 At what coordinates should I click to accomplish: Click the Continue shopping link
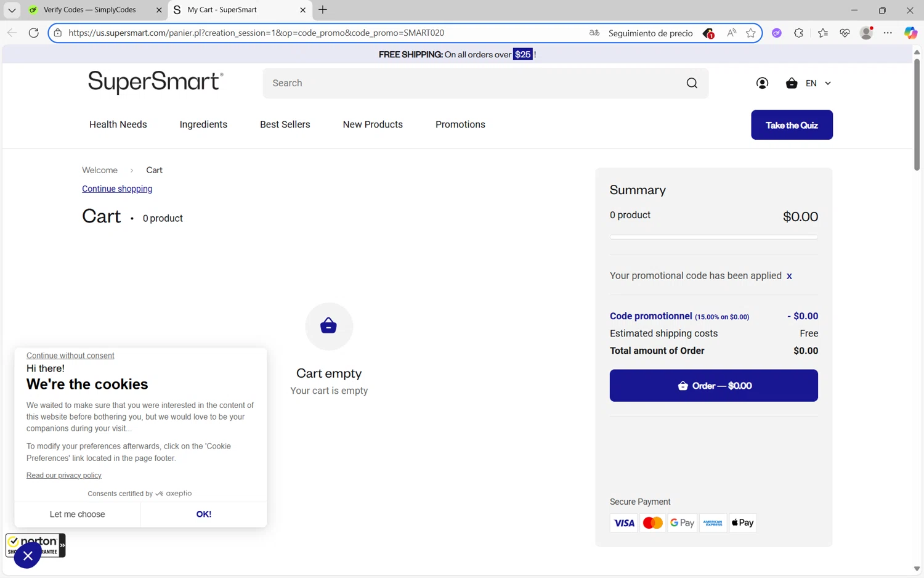click(x=117, y=189)
